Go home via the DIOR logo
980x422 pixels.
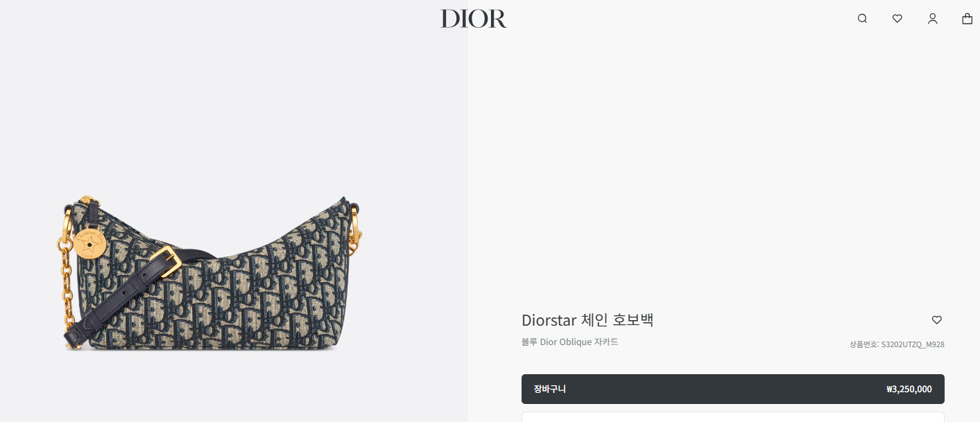[474, 19]
